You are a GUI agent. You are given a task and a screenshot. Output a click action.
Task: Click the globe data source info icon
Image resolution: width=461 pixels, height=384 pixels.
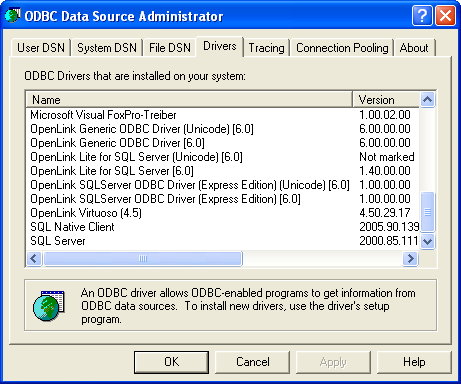click(49, 306)
